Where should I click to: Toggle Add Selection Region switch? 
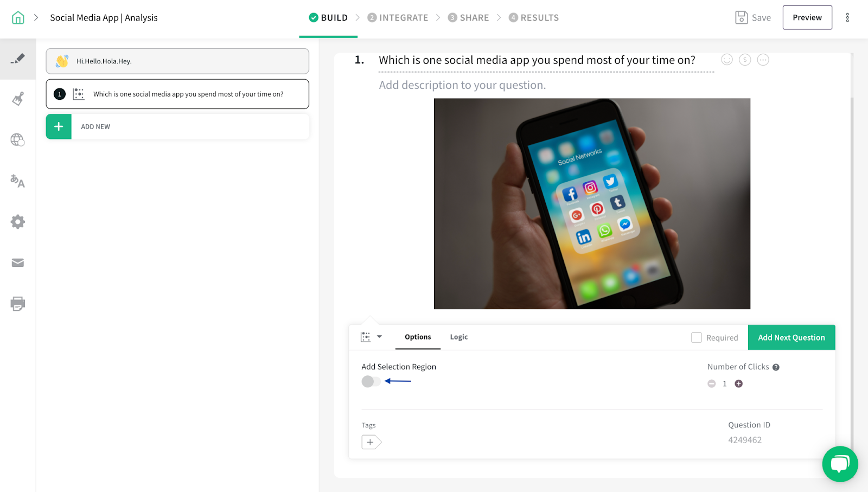coord(371,381)
